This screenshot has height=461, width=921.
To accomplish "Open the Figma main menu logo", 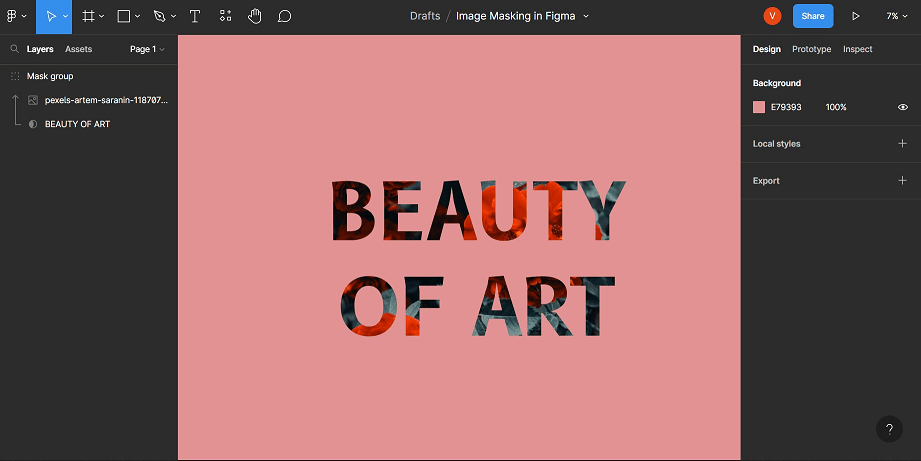I will 12,16.
